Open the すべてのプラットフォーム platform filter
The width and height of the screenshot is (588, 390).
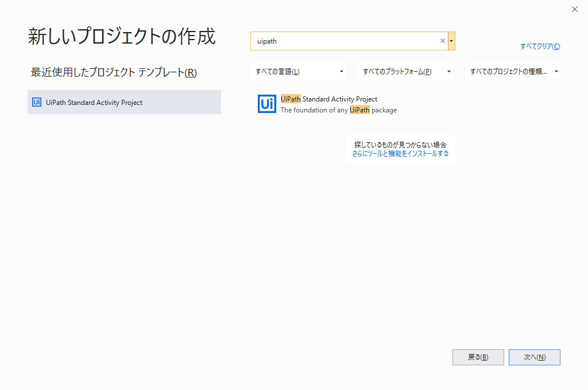pyautogui.click(x=405, y=71)
